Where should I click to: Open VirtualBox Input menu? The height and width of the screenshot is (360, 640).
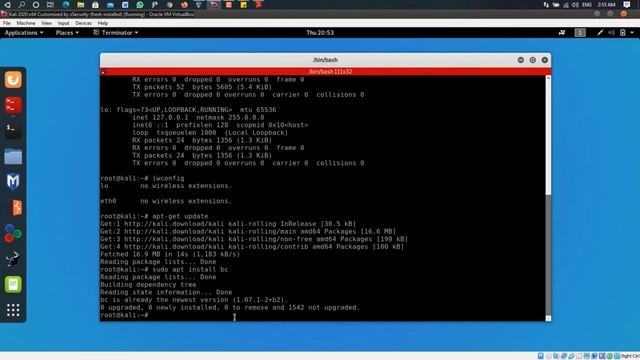(x=63, y=23)
